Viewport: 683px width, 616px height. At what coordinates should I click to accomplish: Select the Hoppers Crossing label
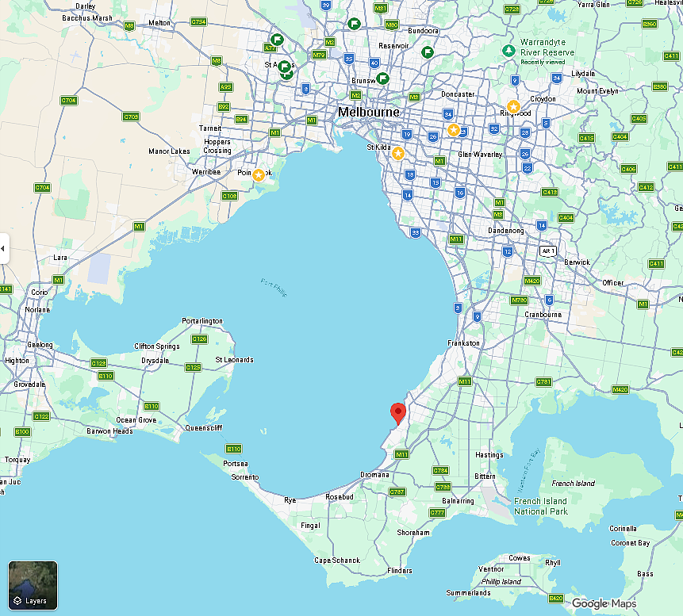tap(217, 147)
